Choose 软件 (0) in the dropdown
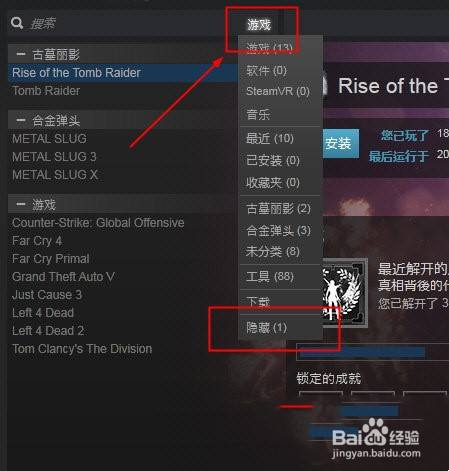Screen dimensions: 449x471 (267, 71)
